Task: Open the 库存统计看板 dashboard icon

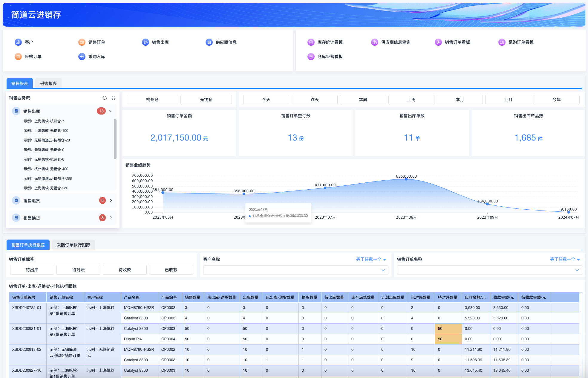Action: (x=311, y=42)
